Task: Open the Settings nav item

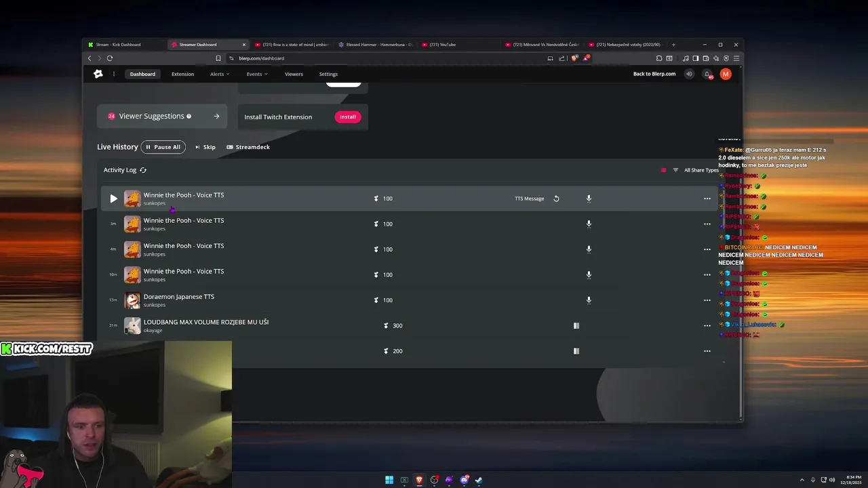Action: 328,74
